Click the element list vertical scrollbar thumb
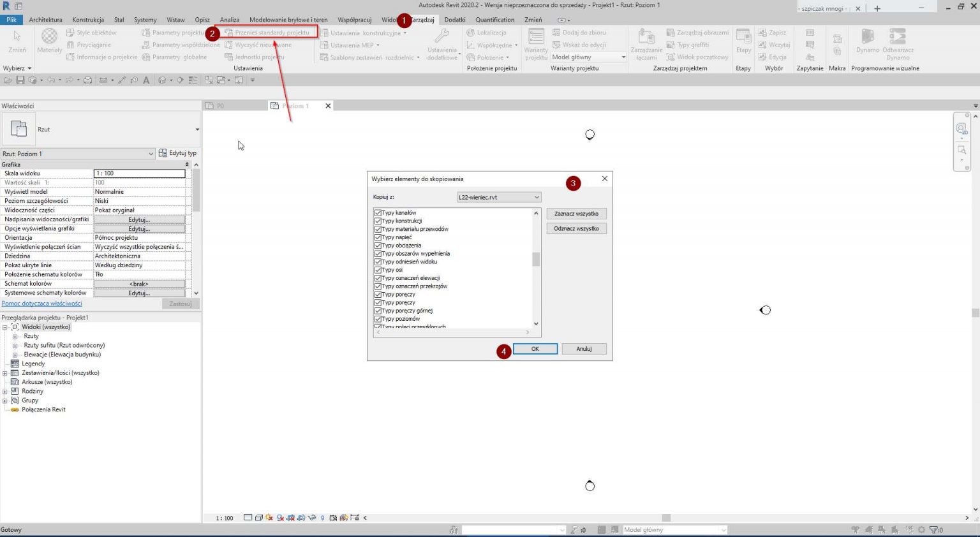980x537 pixels. [536, 259]
